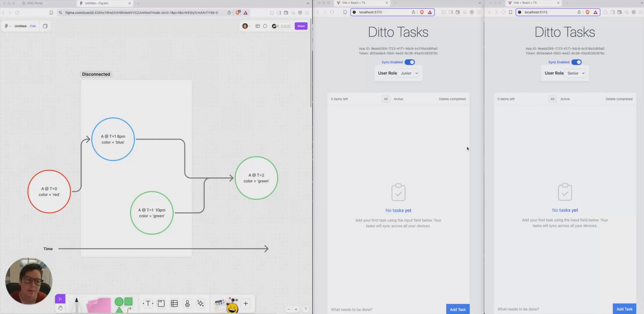Pick the marker pen tool in FigJam
This screenshot has width=644, height=314.
point(77,305)
